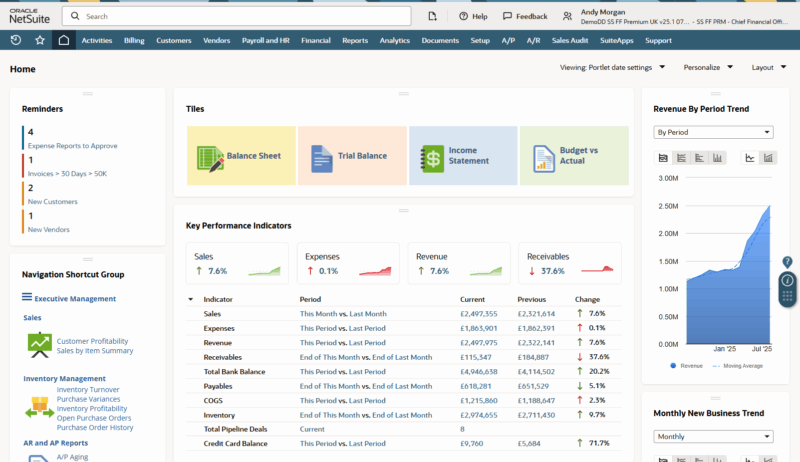Open the Income Statement tile
This screenshot has height=462, width=800.
463,156
